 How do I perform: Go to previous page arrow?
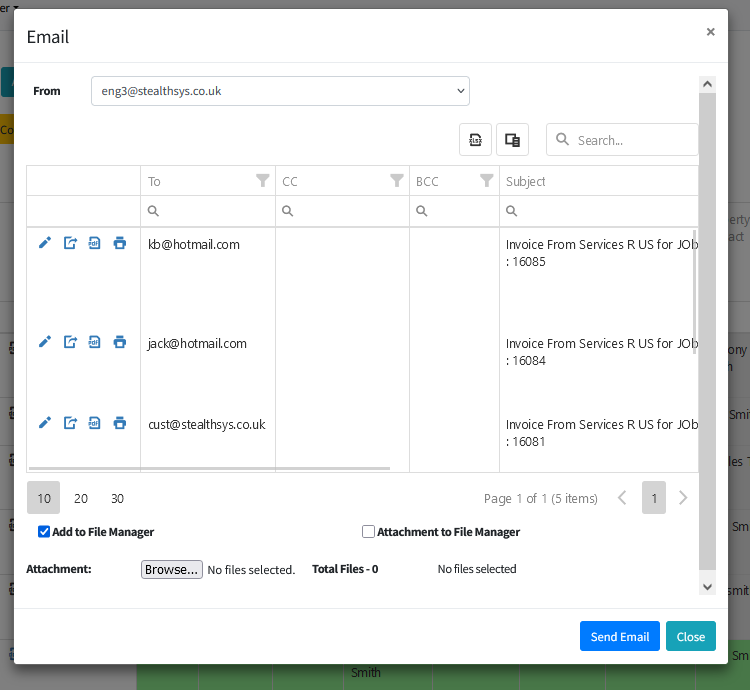622,498
